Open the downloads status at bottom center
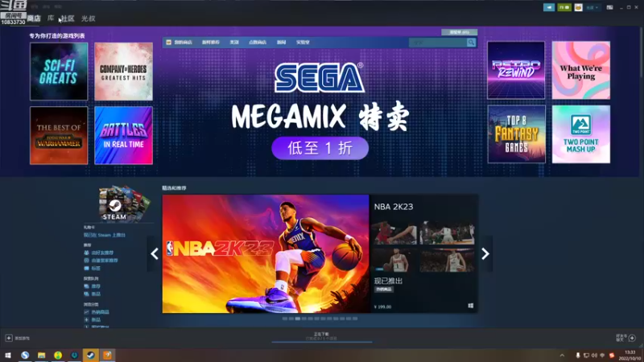Viewport: 644px width, 362px height. [321, 336]
